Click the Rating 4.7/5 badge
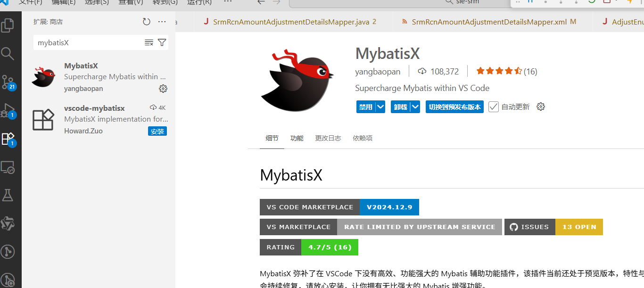Image resolution: width=644 pixels, height=288 pixels. 309,247
